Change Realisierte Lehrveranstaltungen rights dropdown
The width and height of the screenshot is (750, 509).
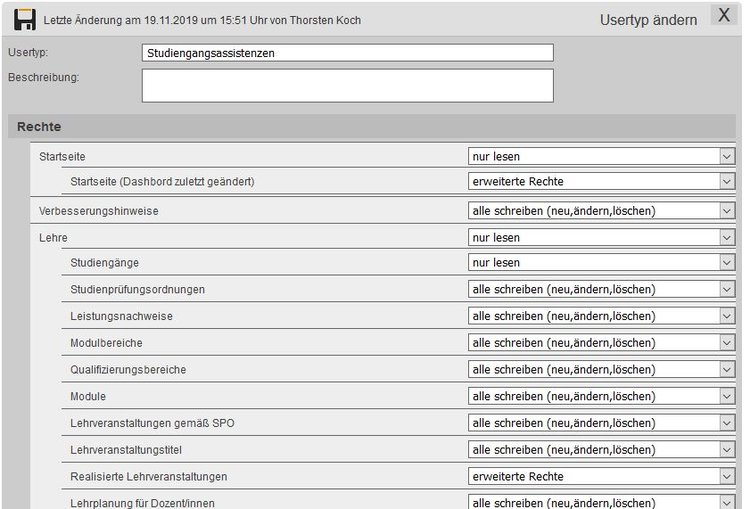(601, 476)
